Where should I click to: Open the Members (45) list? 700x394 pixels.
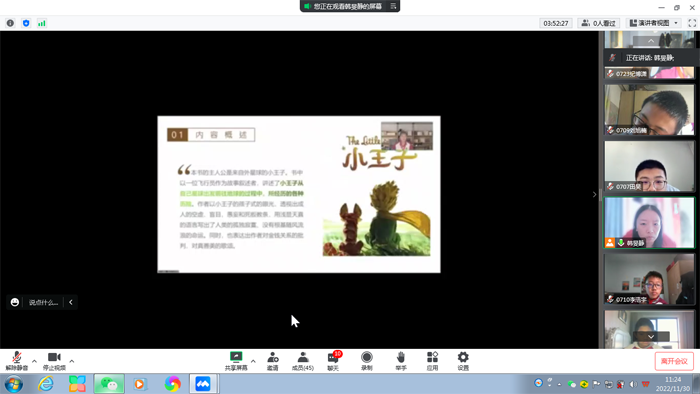tap(303, 361)
